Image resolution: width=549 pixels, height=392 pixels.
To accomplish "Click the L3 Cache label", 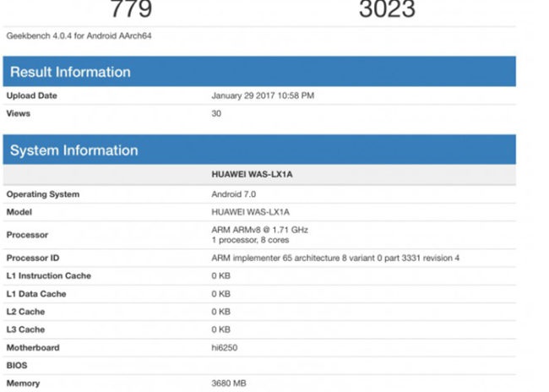I will point(25,329).
